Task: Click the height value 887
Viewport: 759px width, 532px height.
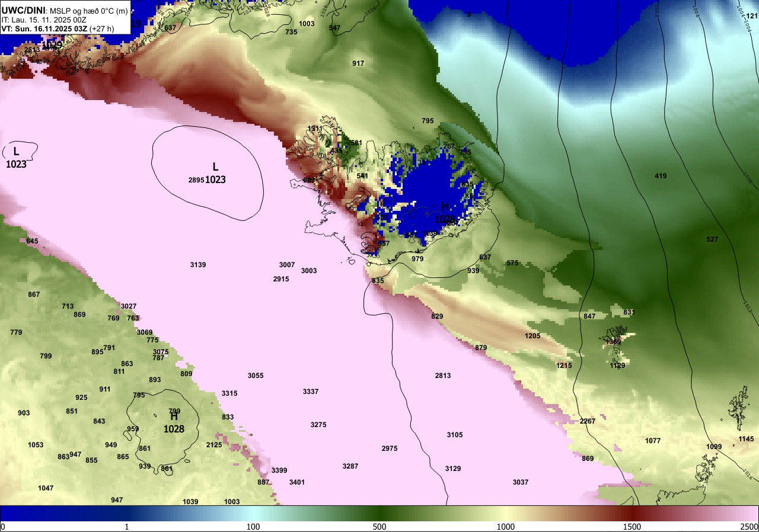Action: tap(263, 482)
